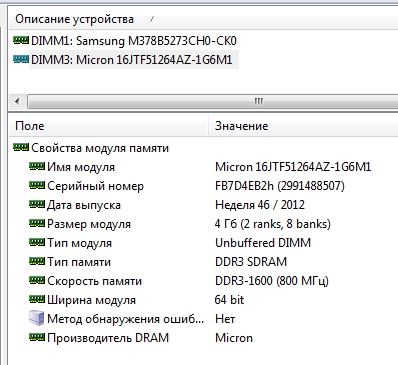The width and height of the screenshot is (398, 365).
Task: Click the value Micron 16JTF51264AZ-1G6M1 in Значение column
Action: (x=293, y=167)
